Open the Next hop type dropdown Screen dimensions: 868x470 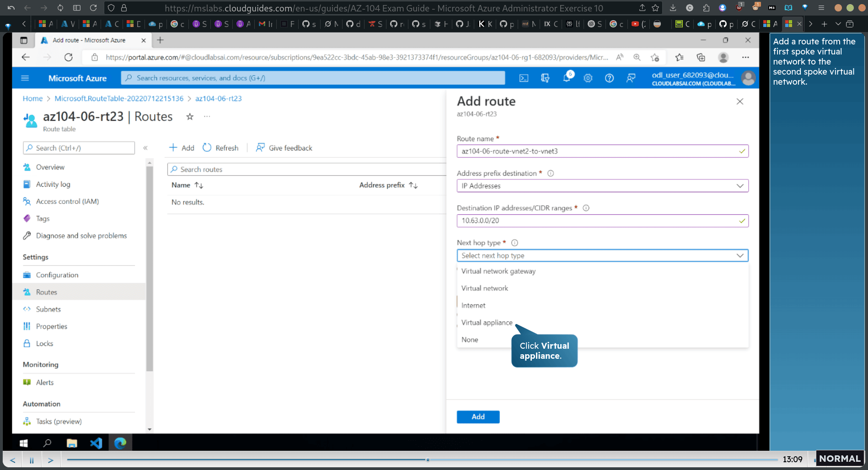pos(602,255)
